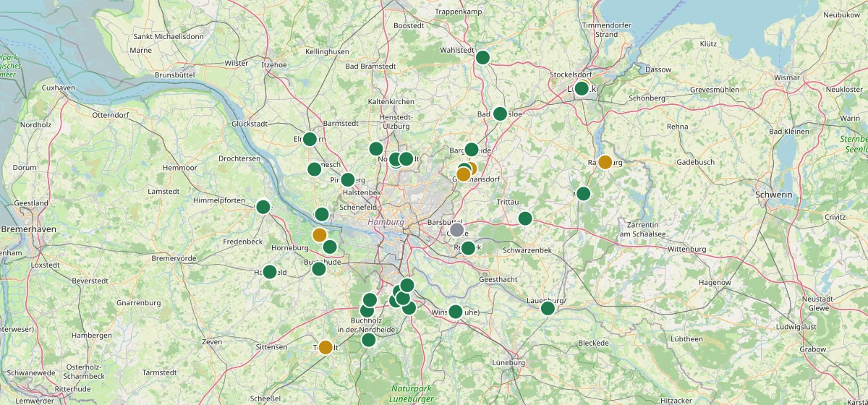Click the Bleckede label
The image size is (868, 405).
(x=594, y=343)
